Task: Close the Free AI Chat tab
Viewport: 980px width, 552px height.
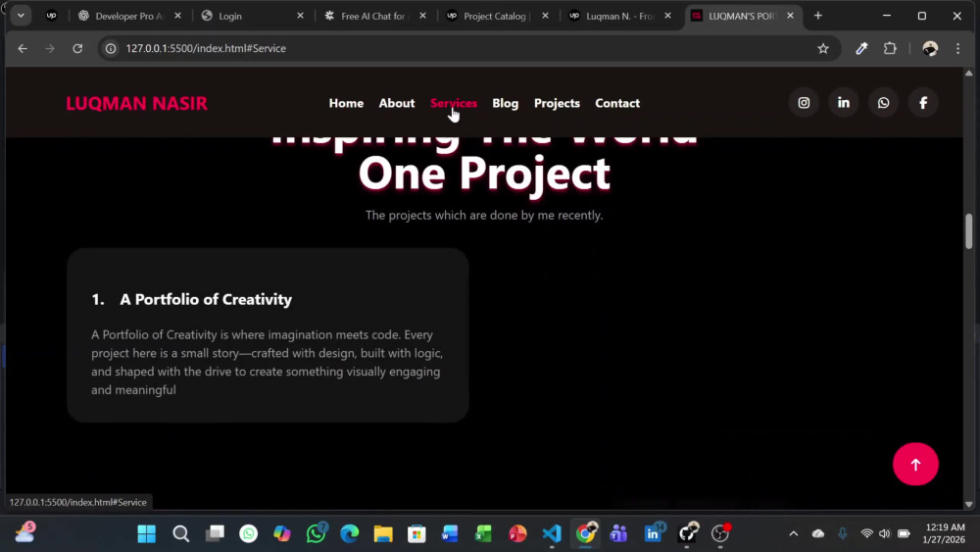Action: [422, 16]
